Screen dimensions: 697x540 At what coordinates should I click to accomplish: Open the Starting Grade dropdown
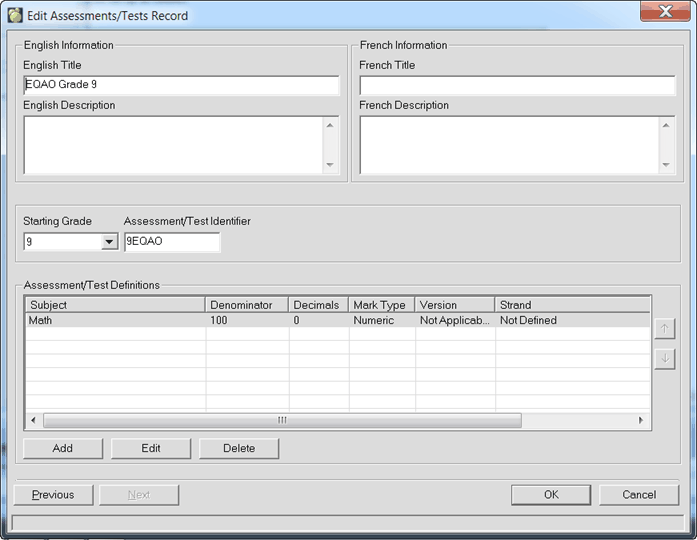pos(109,242)
